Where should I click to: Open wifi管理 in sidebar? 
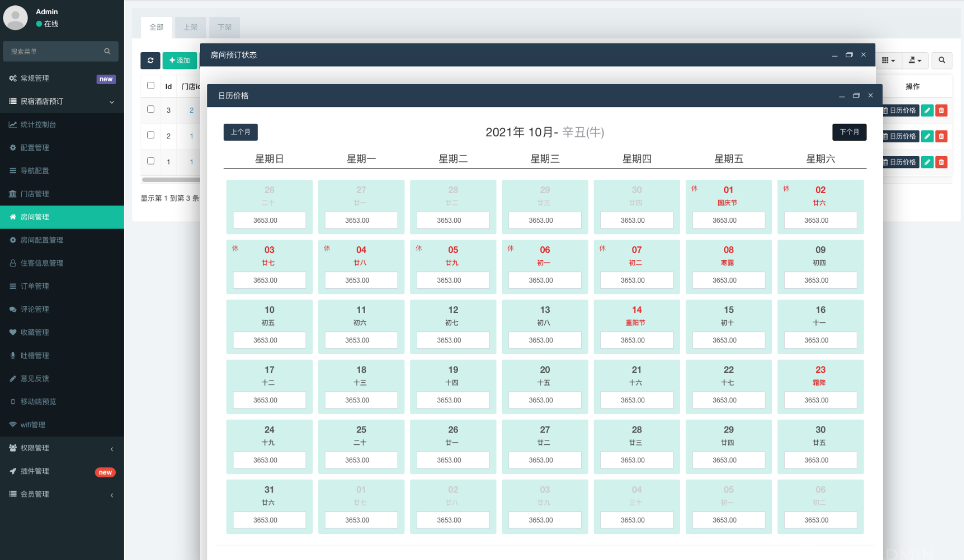[x=33, y=425]
